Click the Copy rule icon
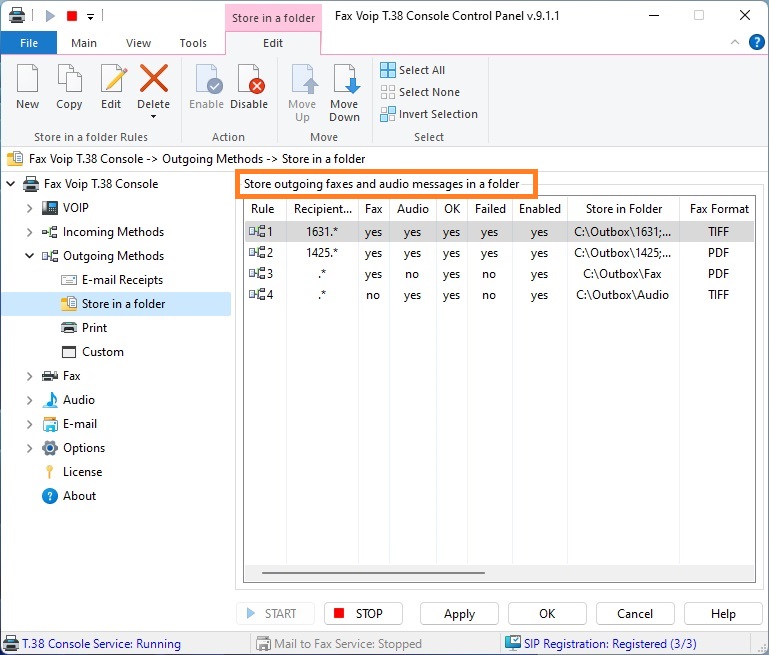The width and height of the screenshot is (769, 655). click(69, 78)
